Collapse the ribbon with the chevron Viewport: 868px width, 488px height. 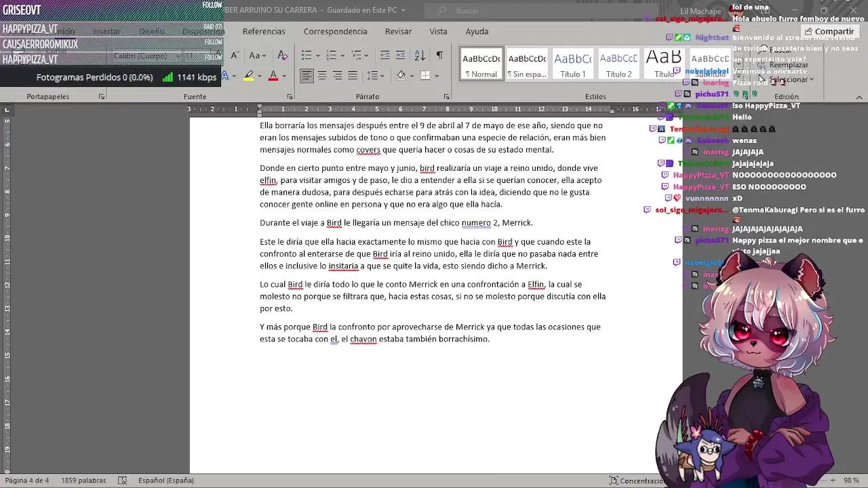click(859, 97)
